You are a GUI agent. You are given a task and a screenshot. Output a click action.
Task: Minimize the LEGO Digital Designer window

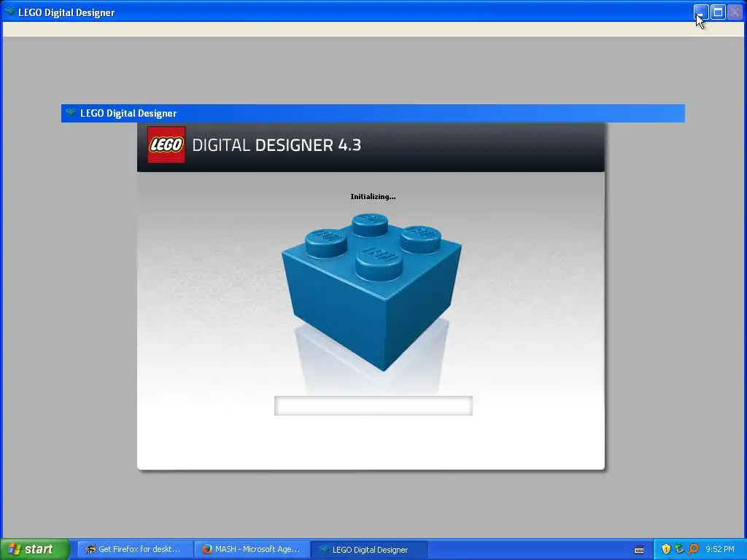[701, 12]
